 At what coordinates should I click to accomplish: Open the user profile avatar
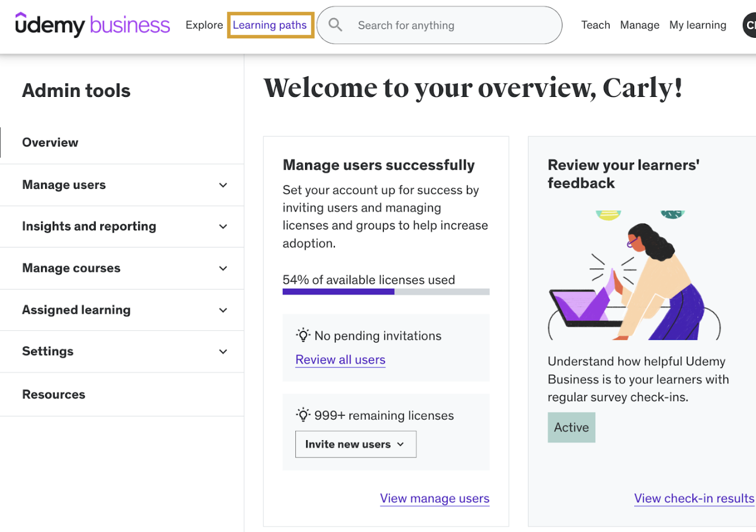click(750, 25)
